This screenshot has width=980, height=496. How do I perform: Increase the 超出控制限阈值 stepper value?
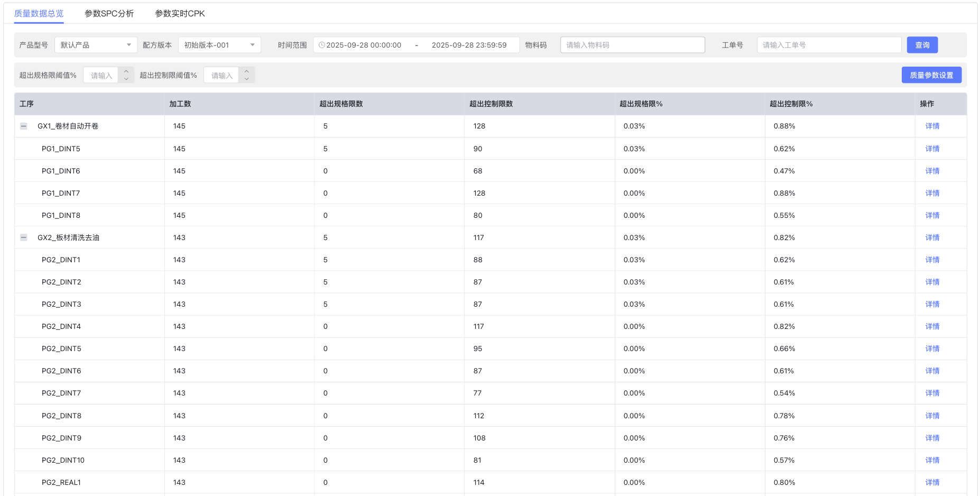pos(247,71)
